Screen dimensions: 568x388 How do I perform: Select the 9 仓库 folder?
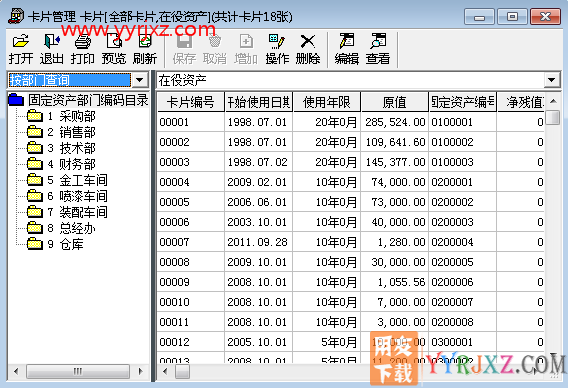click(x=55, y=244)
